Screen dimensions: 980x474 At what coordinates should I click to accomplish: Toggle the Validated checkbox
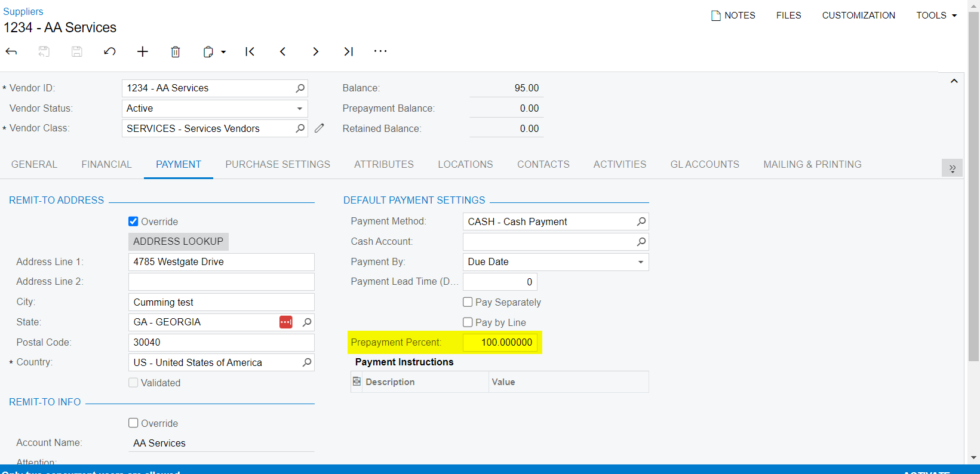coord(133,383)
